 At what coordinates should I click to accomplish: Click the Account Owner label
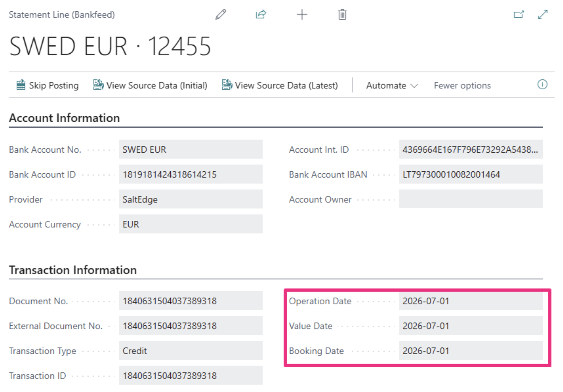coord(320,199)
